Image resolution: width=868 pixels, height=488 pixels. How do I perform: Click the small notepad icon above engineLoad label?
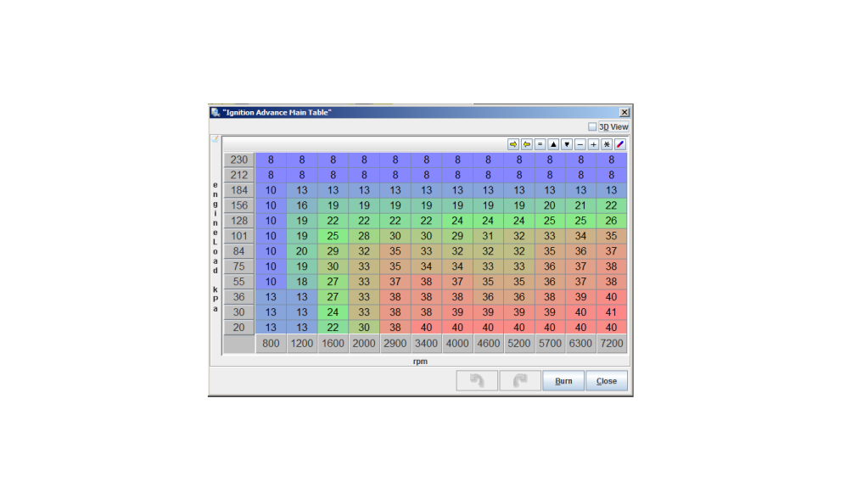click(x=215, y=139)
